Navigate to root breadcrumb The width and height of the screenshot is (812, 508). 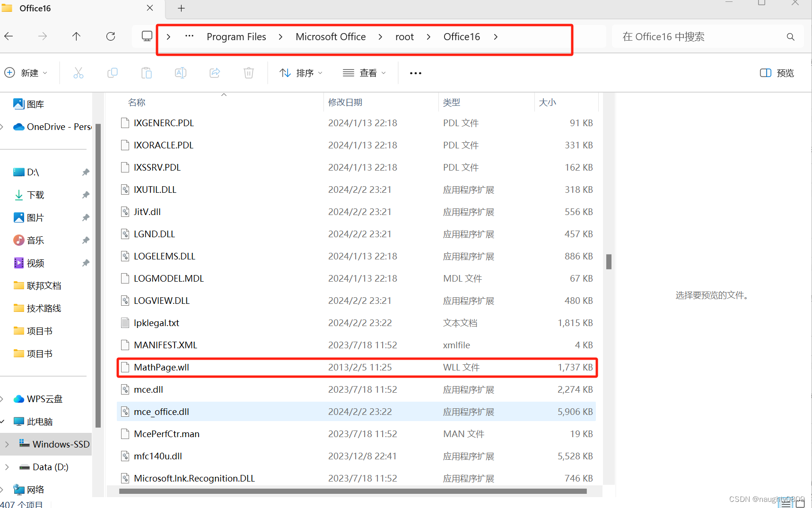(x=404, y=37)
